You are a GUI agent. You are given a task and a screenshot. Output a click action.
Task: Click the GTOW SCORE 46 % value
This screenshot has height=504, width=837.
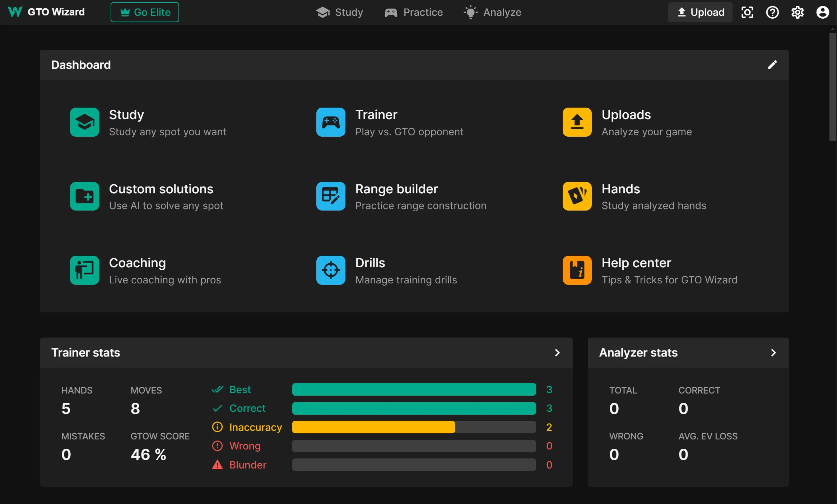pos(148,454)
